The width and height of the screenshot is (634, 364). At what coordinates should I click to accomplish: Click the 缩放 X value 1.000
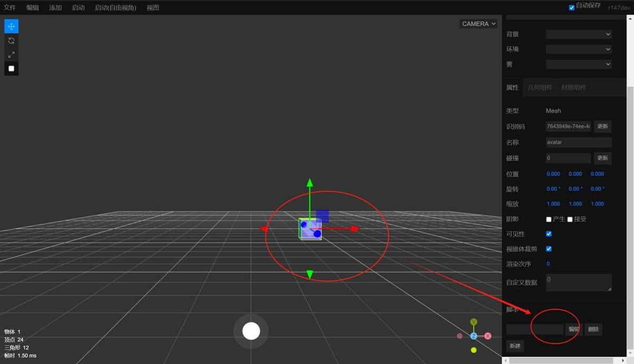tap(553, 204)
